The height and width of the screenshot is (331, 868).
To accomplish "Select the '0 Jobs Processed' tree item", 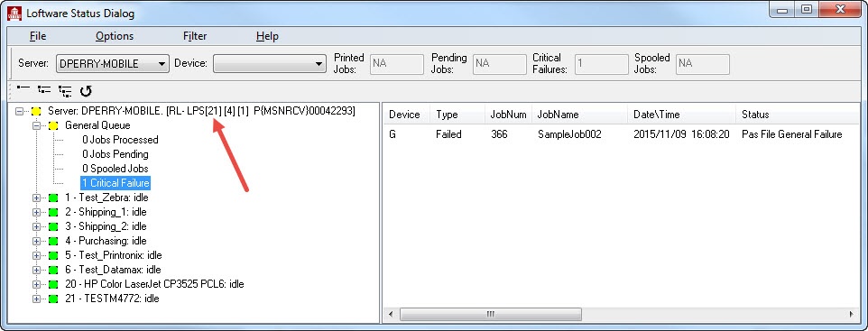I will point(120,140).
